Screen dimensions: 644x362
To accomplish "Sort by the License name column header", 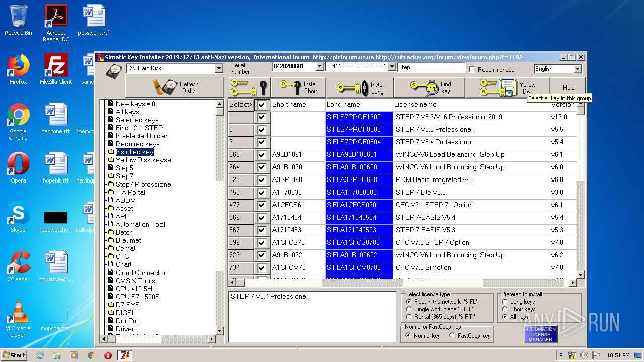I will [x=471, y=105].
